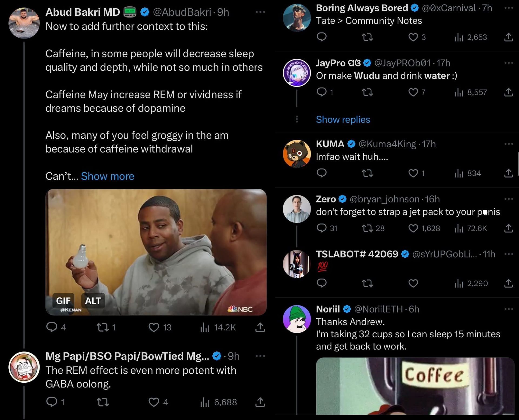
Task: Like Zero's jet pack tweet
Action: 413,228
